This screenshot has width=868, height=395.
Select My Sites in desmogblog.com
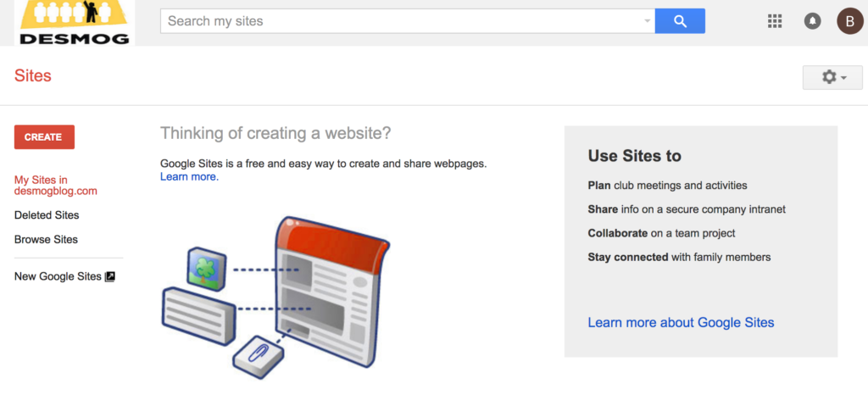tap(56, 185)
